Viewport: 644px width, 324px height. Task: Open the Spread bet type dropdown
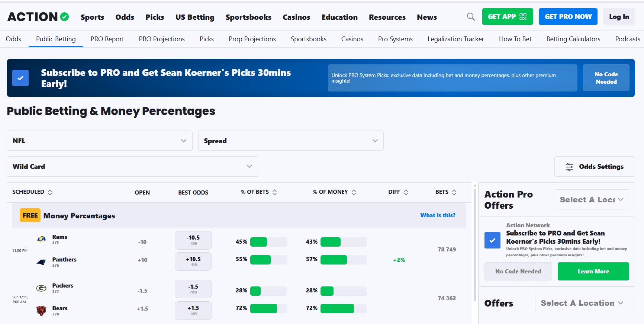click(x=291, y=141)
